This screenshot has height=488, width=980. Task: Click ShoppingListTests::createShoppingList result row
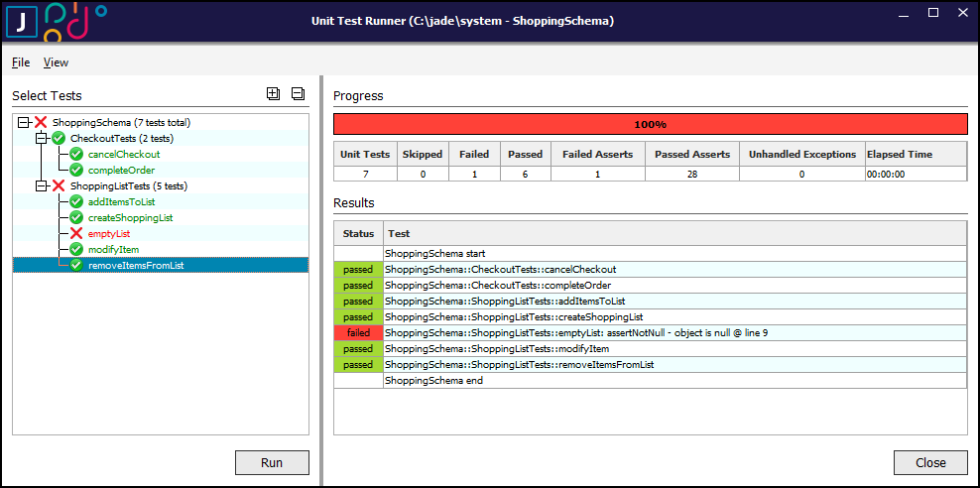[x=675, y=316]
